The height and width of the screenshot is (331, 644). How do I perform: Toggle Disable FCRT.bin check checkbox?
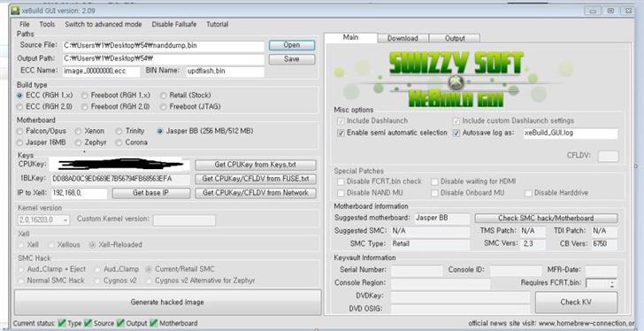[x=341, y=181]
